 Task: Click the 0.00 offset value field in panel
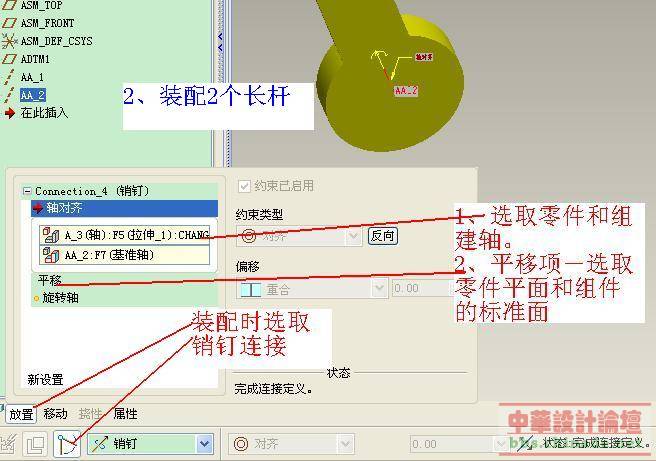(x=423, y=288)
